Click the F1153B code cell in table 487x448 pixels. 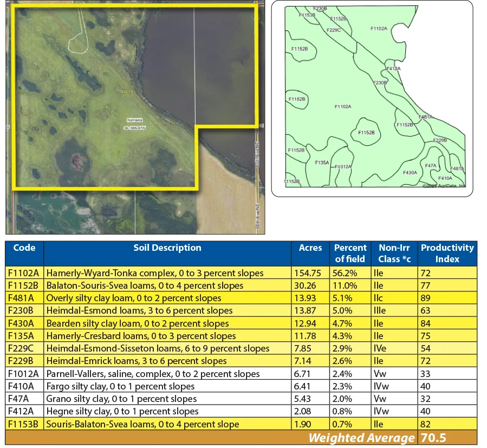point(23,424)
